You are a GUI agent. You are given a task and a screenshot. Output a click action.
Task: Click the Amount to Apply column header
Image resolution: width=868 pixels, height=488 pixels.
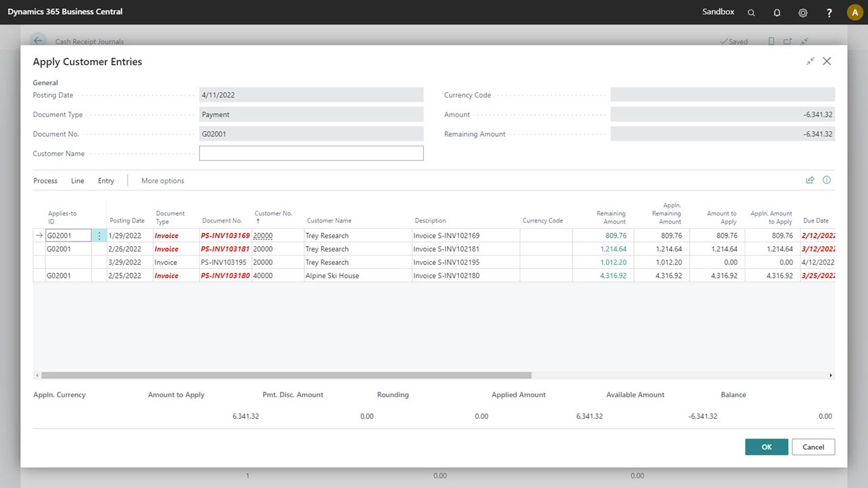click(x=722, y=217)
